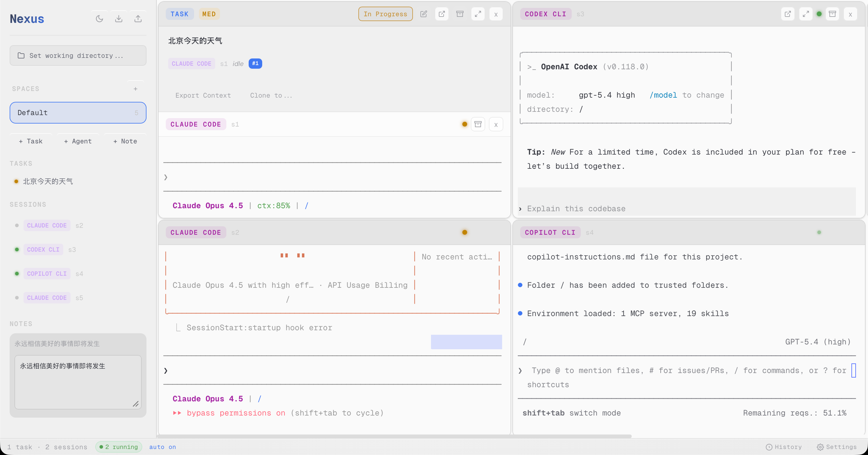Image resolution: width=868 pixels, height=455 pixels.
Task: Click Export Context under the task
Action: (203, 95)
